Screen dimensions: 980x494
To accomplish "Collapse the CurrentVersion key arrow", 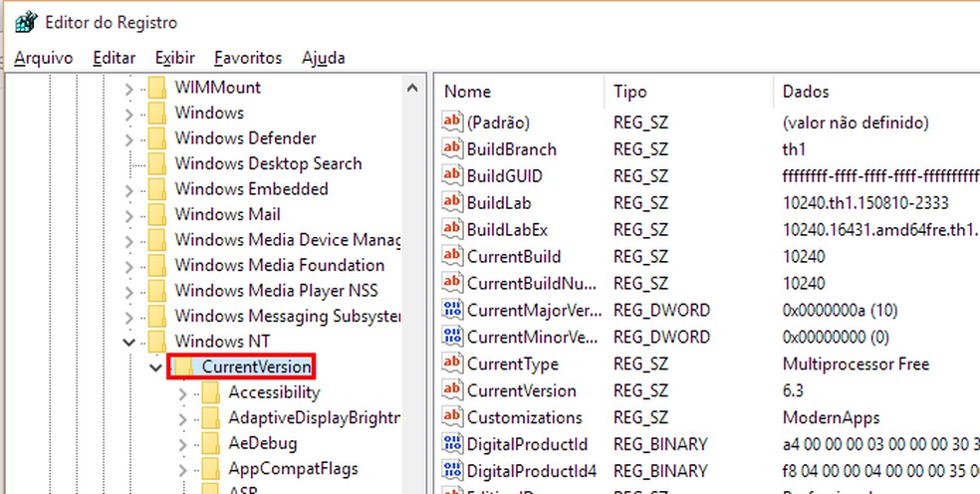I will (156, 368).
